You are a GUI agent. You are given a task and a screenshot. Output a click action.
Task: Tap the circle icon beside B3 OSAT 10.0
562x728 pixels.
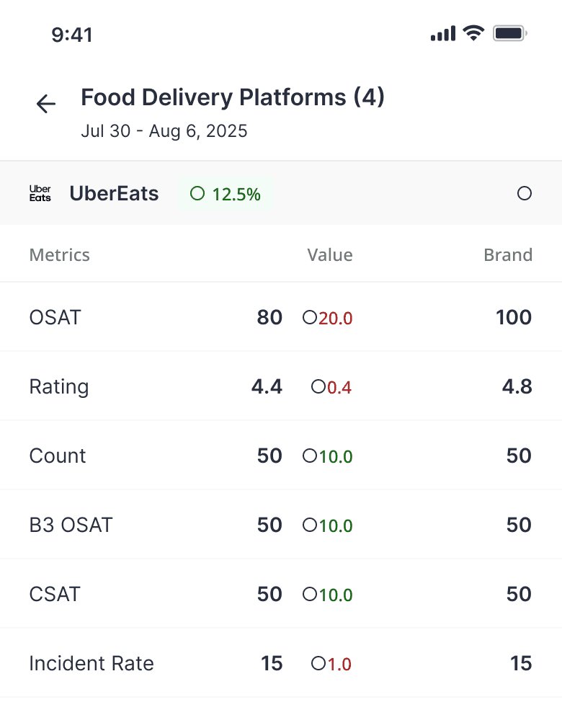pyautogui.click(x=310, y=525)
